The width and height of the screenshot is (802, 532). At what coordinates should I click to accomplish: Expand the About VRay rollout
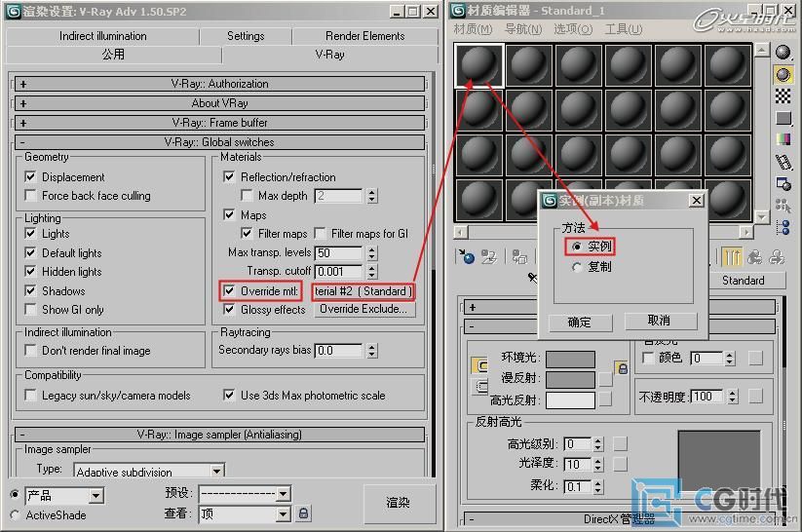click(220, 103)
